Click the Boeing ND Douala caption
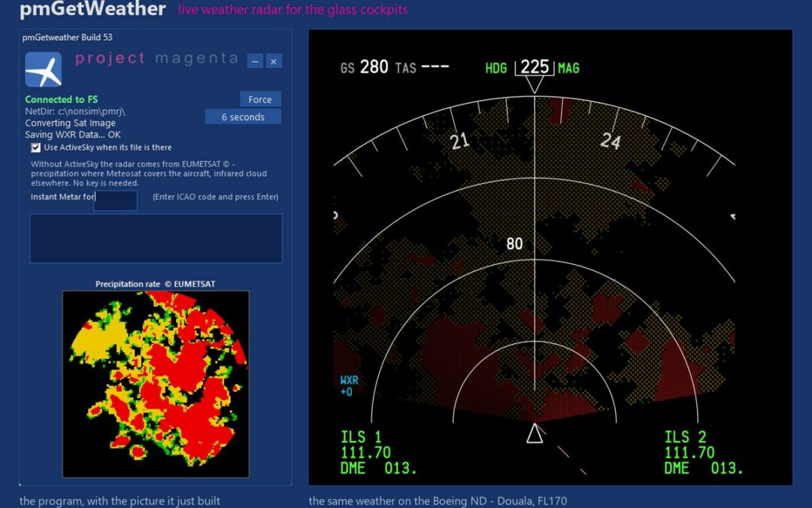 pyautogui.click(x=438, y=501)
